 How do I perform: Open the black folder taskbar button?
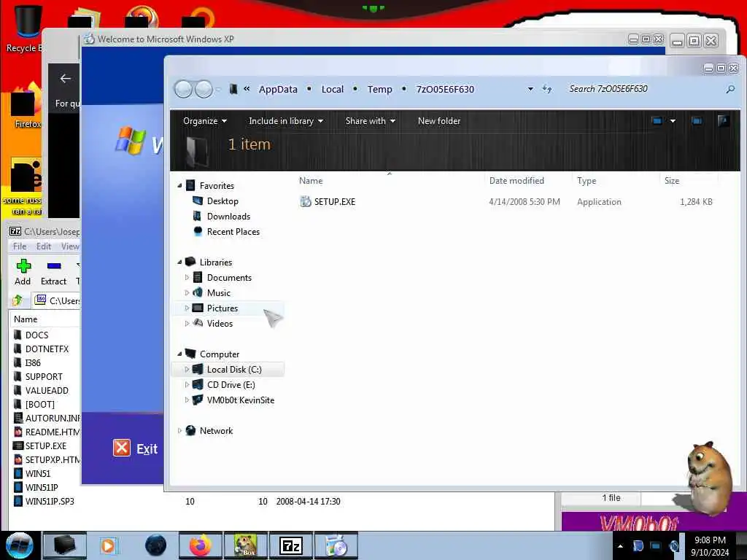65,545
